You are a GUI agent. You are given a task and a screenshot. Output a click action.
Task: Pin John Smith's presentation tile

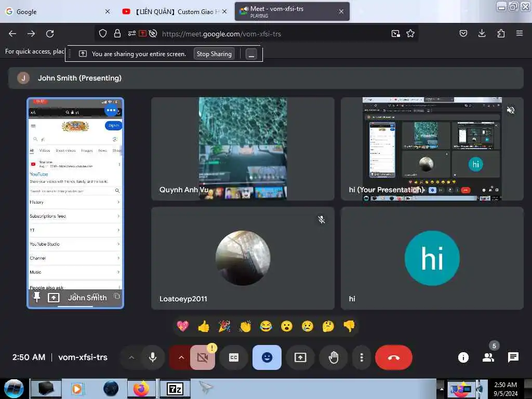coord(37,298)
